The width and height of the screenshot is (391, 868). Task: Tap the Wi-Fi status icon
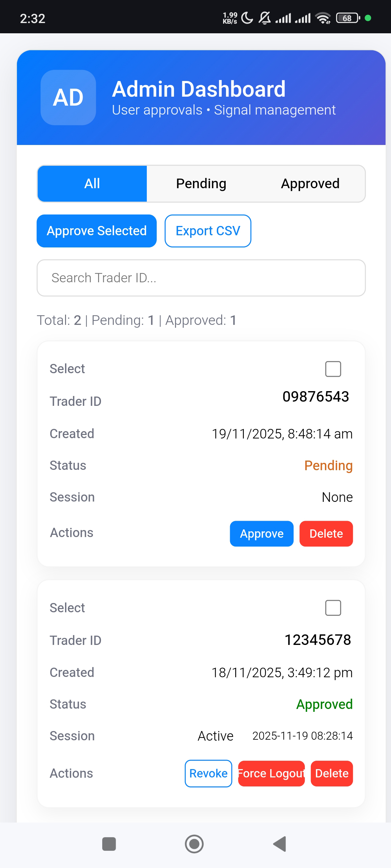(323, 18)
